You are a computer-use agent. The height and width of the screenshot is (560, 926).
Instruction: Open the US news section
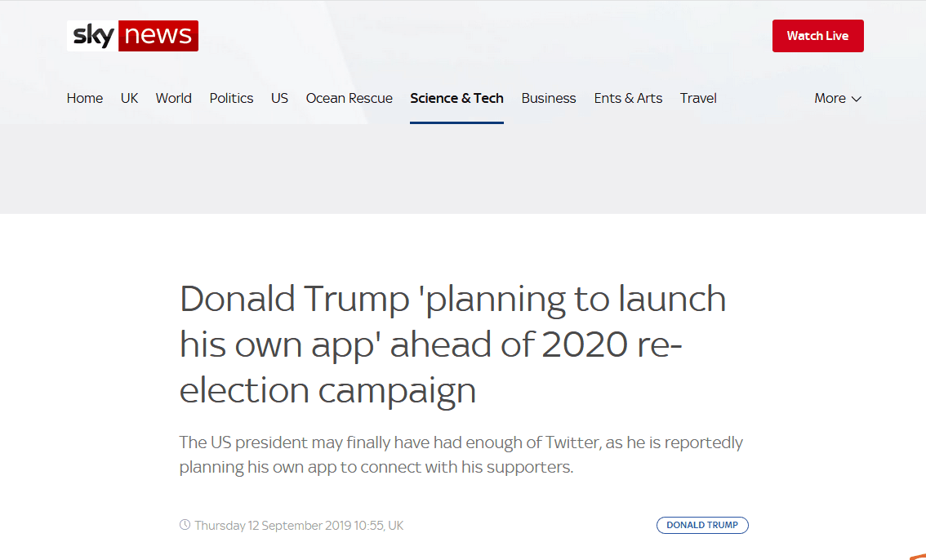click(279, 99)
